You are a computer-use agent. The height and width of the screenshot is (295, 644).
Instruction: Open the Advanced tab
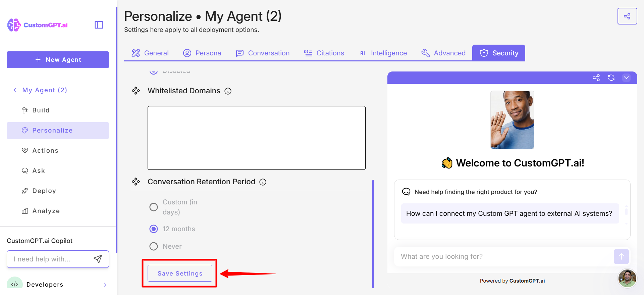click(x=443, y=53)
